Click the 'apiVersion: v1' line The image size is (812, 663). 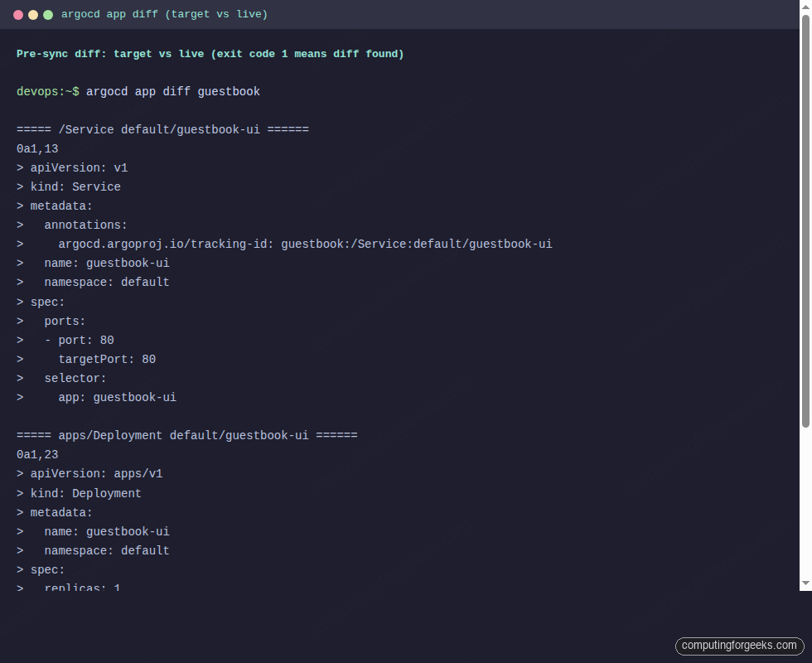72,167
